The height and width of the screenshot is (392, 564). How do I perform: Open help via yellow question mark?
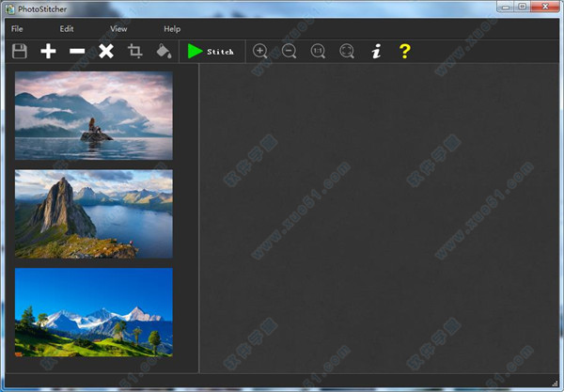pos(405,51)
